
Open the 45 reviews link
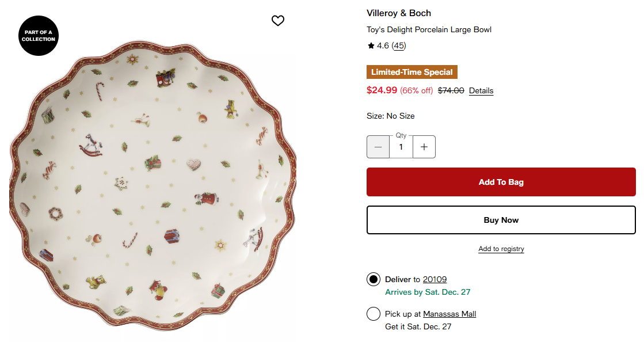tap(399, 45)
